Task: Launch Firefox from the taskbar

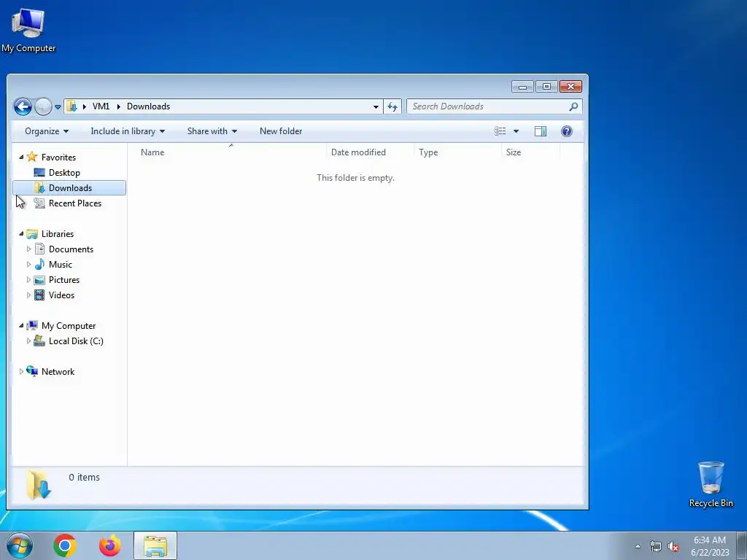Action: [x=109, y=545]
